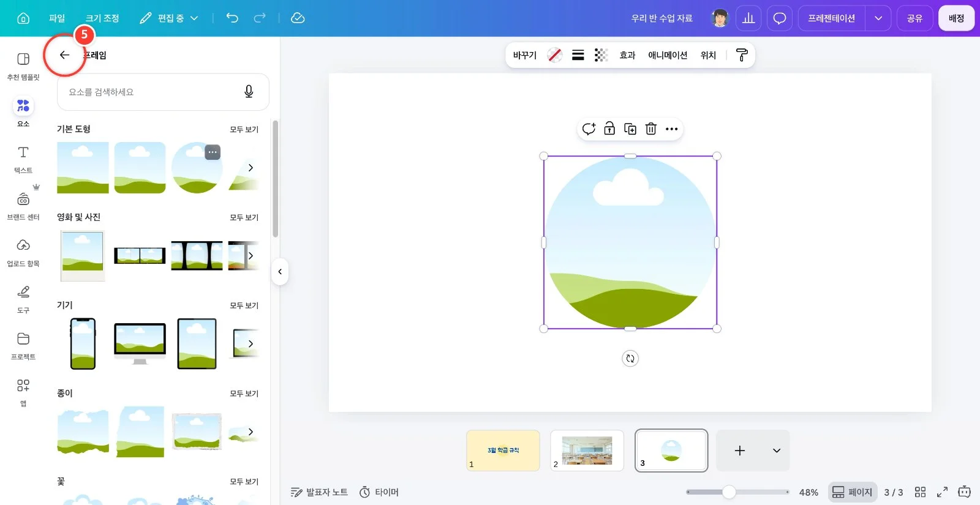980x505 pixels.
Task: Duplicate the selected frame
Action: 630,129
